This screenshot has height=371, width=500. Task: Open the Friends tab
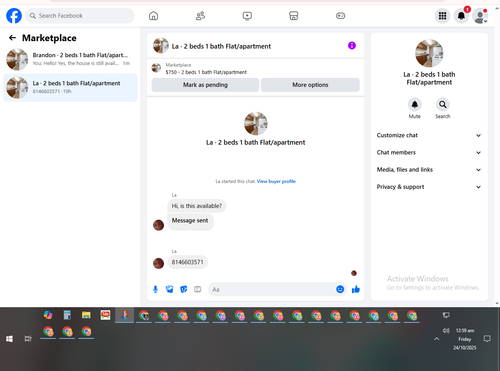click(200, 16)
